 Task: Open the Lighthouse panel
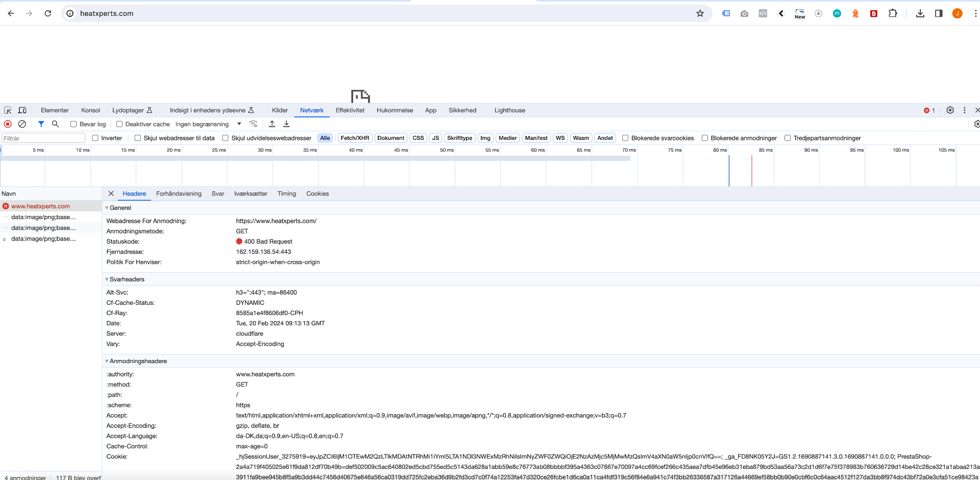click(510, 110)
